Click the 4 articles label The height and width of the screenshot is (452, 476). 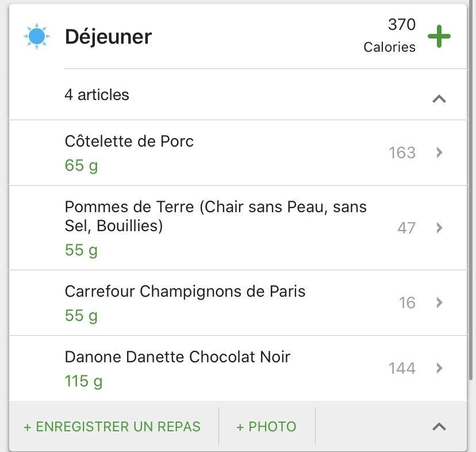tap(97, 95)
